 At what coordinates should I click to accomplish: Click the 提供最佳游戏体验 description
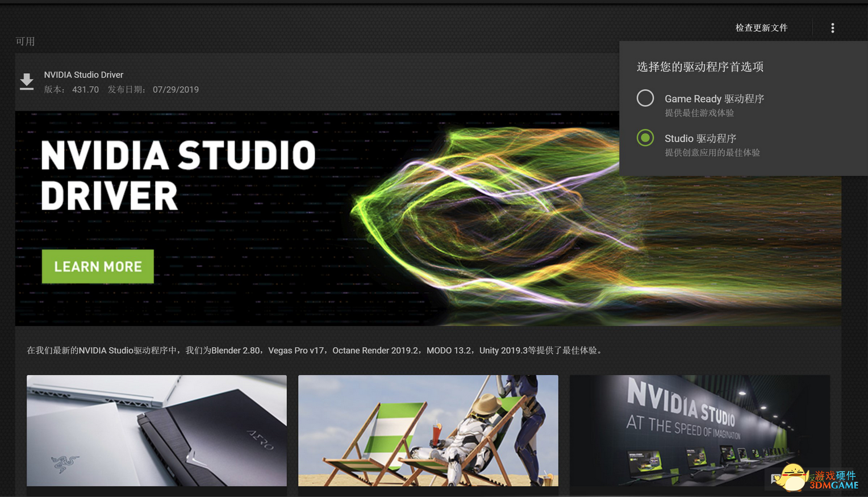699,113
